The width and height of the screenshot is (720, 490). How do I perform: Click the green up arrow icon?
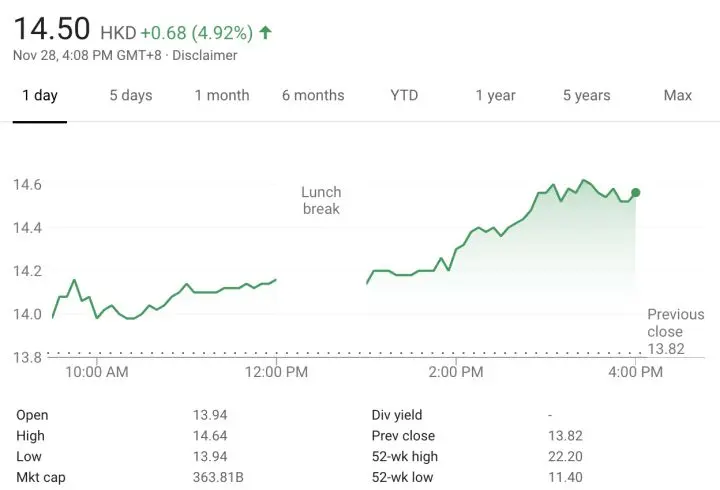coord(265,32)
